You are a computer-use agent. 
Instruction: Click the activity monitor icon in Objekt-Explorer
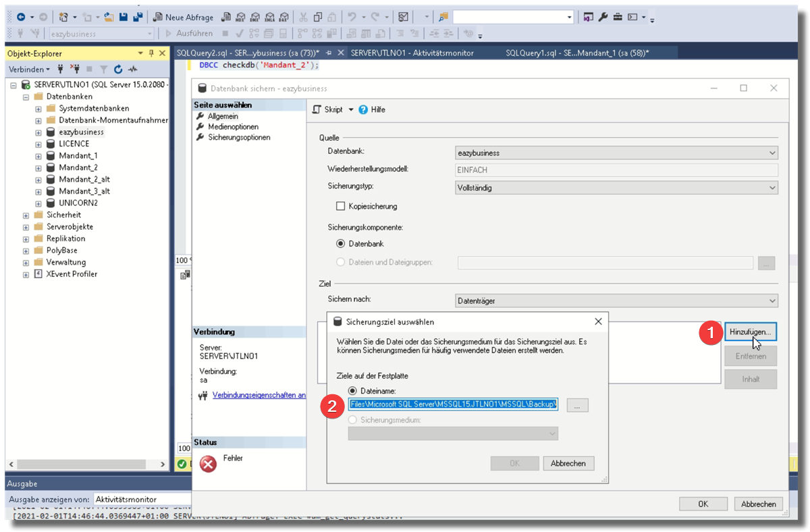click(x=133, y=69)
